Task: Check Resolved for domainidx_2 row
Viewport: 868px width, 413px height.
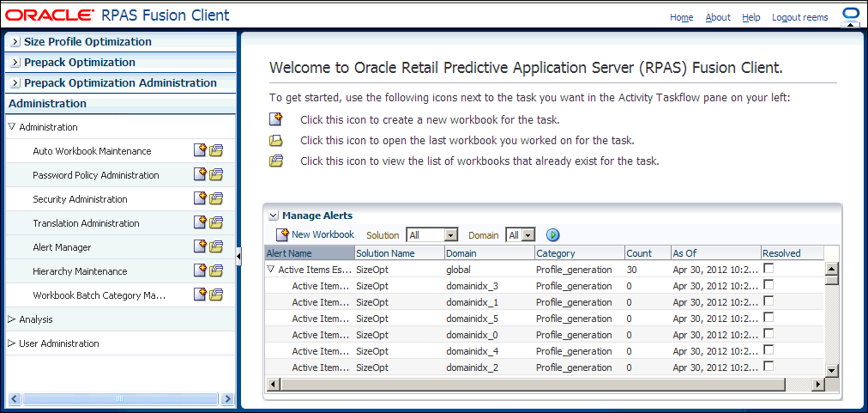Action: (x=769, y=366)
